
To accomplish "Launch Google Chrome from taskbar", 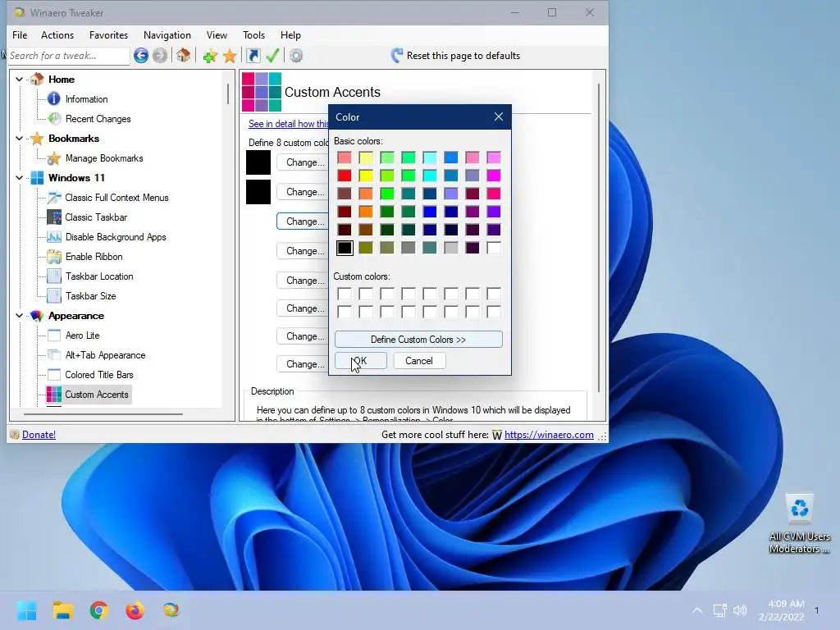I will point(98,610).
